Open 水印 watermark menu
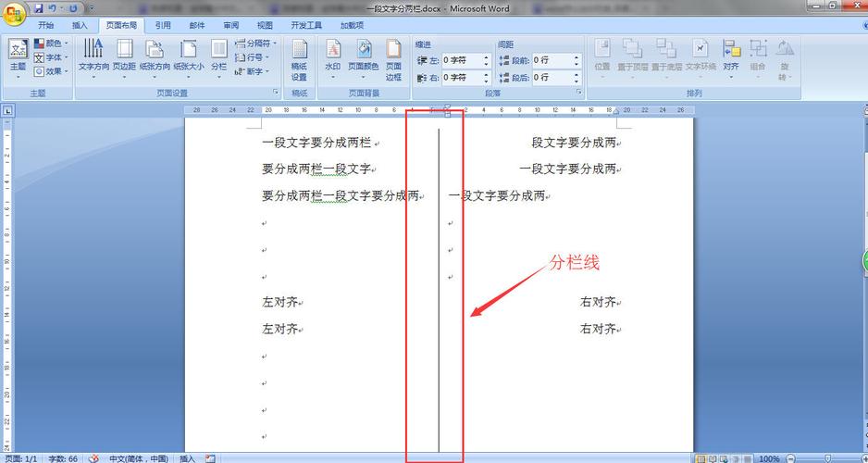Viewport: 868px width, 463px height. [x=333, y=58]
